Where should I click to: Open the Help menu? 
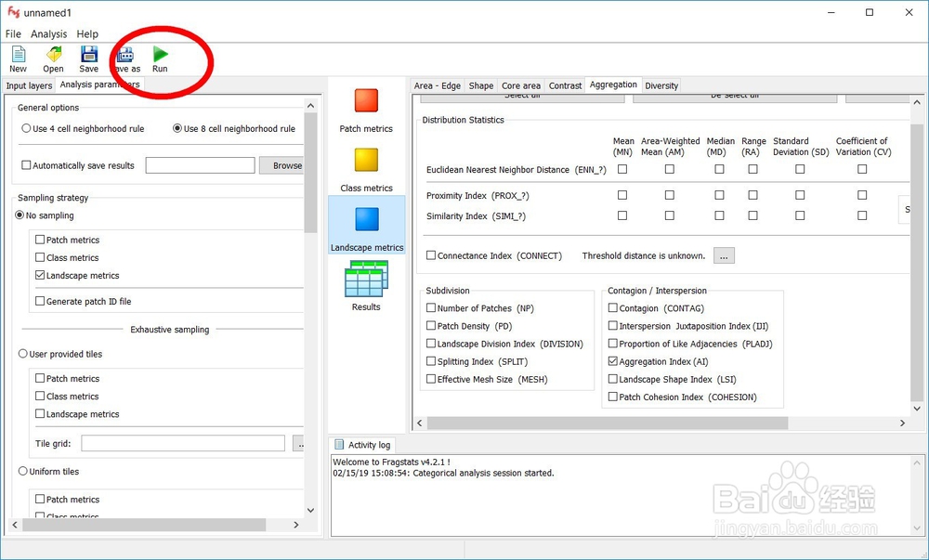87,33
